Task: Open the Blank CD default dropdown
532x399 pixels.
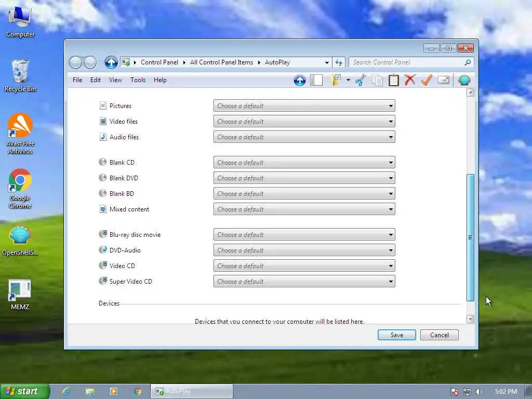Action: (304, 163)
